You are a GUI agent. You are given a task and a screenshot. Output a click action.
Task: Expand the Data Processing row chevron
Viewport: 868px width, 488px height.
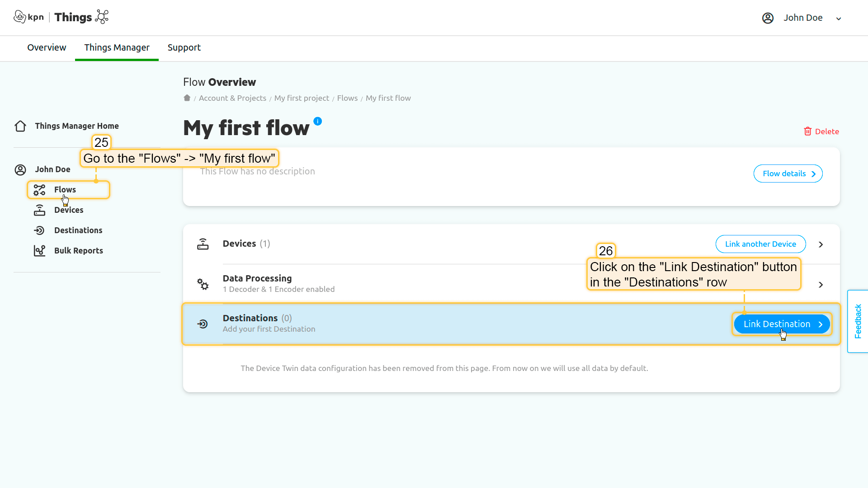pyautogui.click(x=821, y=285)
